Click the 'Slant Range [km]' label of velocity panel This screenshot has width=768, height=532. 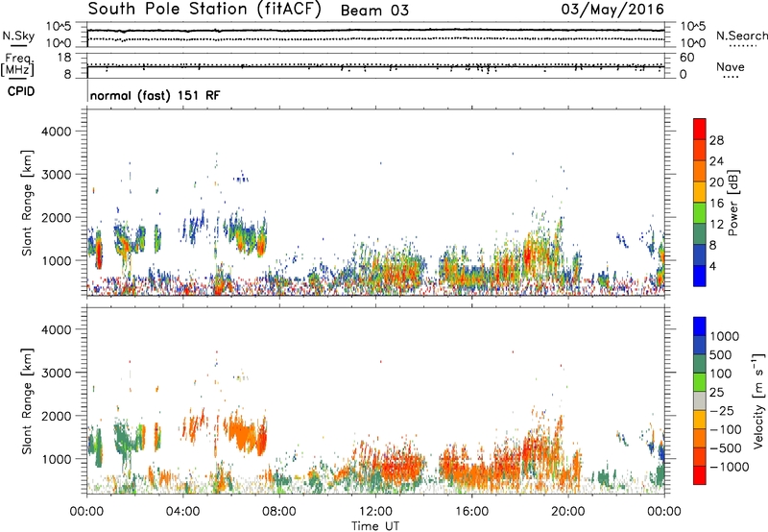point(27,401)
